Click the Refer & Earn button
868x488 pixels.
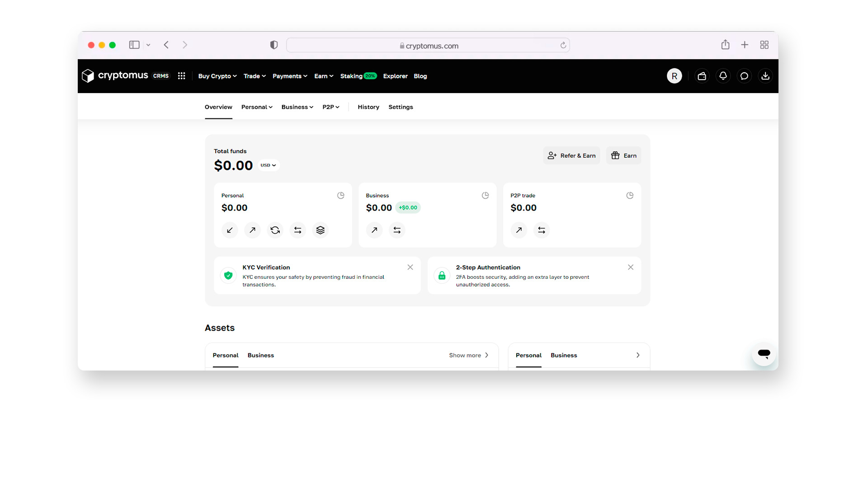pyautogui.click(x=571, y=155)
